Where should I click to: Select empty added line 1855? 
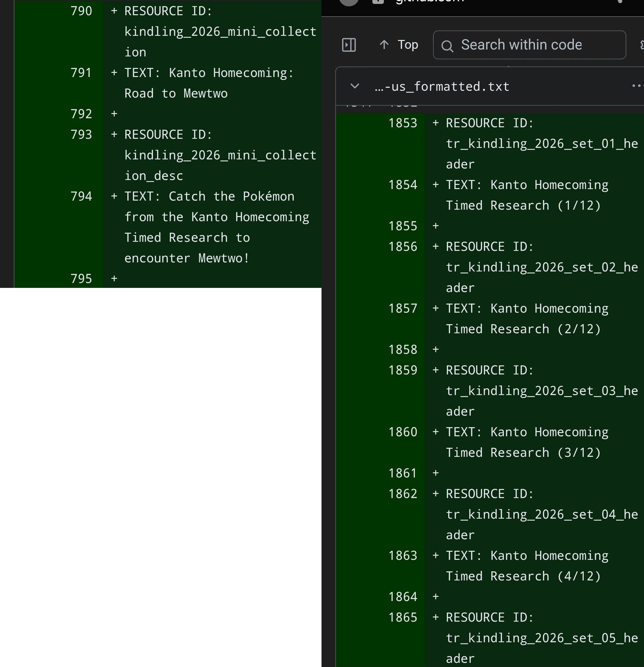(x=403, y=226)
